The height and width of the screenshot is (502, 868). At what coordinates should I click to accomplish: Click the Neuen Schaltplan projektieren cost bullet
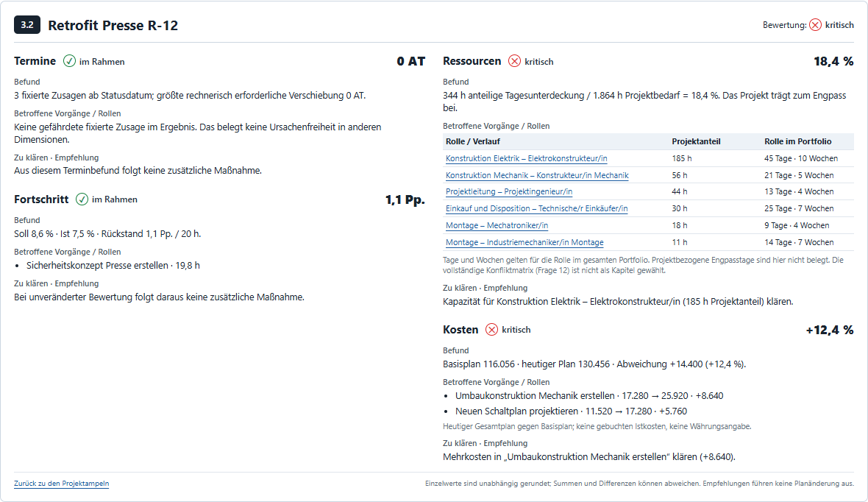(x=571, y=411)
